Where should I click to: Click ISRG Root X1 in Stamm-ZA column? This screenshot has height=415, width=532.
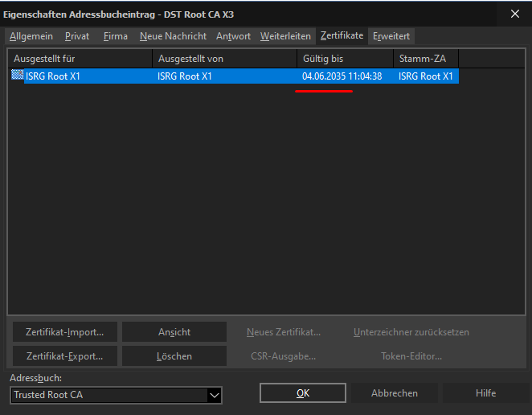(426, 76)
